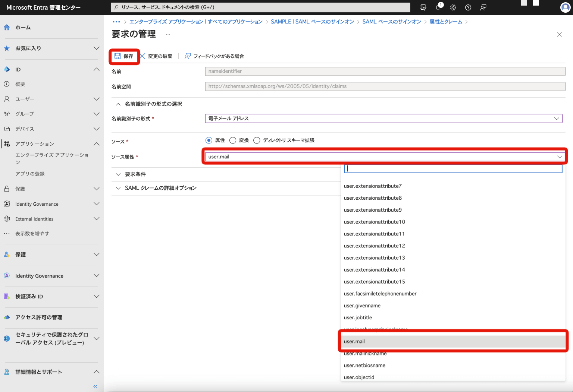Select user.extensionattribute15 option

click(x=453, y=282)
